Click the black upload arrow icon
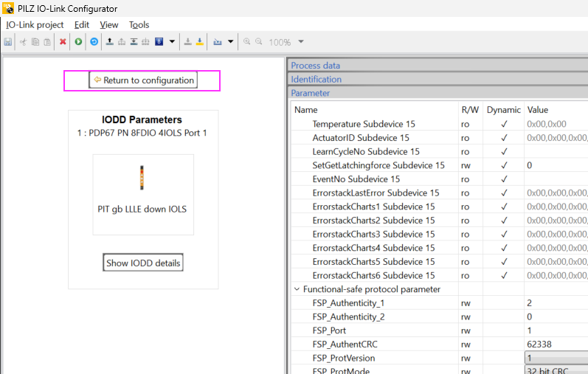The width and height of the screenshot is (588, 374). coord(109,41)
